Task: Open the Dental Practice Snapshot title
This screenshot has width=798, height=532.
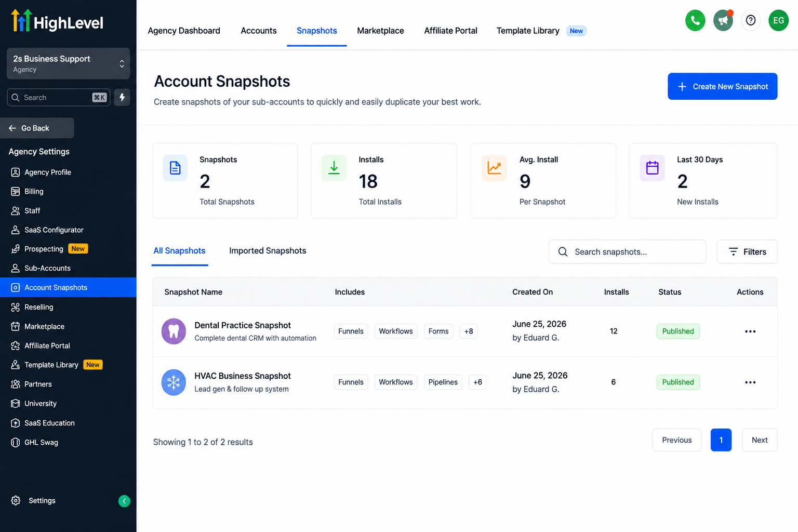Action: coord(243,325)
